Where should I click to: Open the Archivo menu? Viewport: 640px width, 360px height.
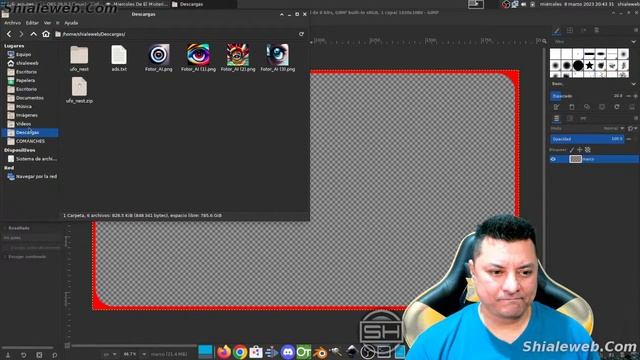[12, 23]
